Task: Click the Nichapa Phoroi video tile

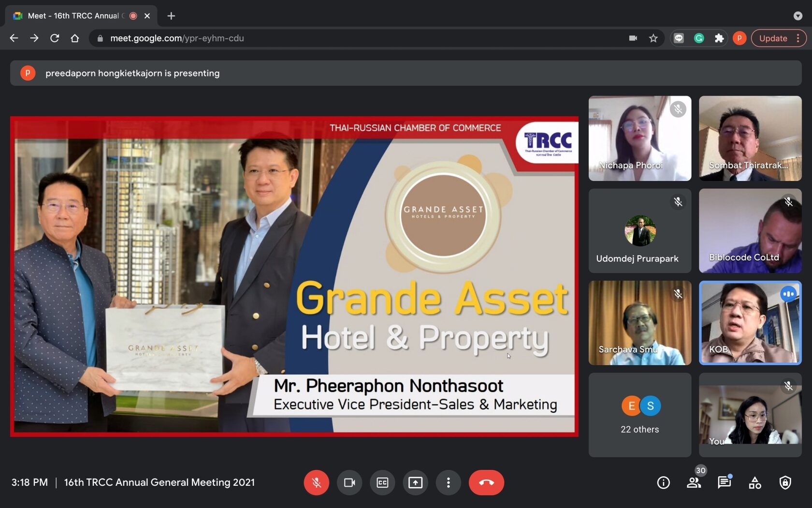Action: point(640,138)
